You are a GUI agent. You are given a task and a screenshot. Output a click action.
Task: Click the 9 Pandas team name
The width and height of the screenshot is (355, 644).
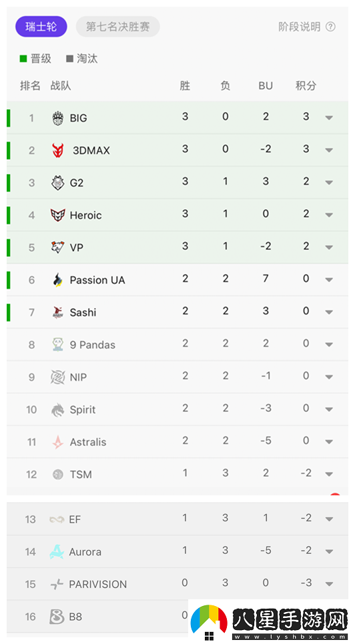[93, 345]
